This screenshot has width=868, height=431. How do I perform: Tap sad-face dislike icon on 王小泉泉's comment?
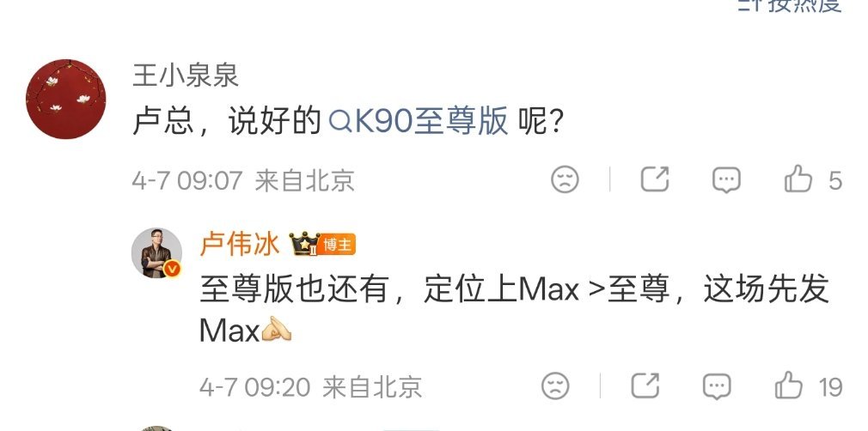coord(565,179)
